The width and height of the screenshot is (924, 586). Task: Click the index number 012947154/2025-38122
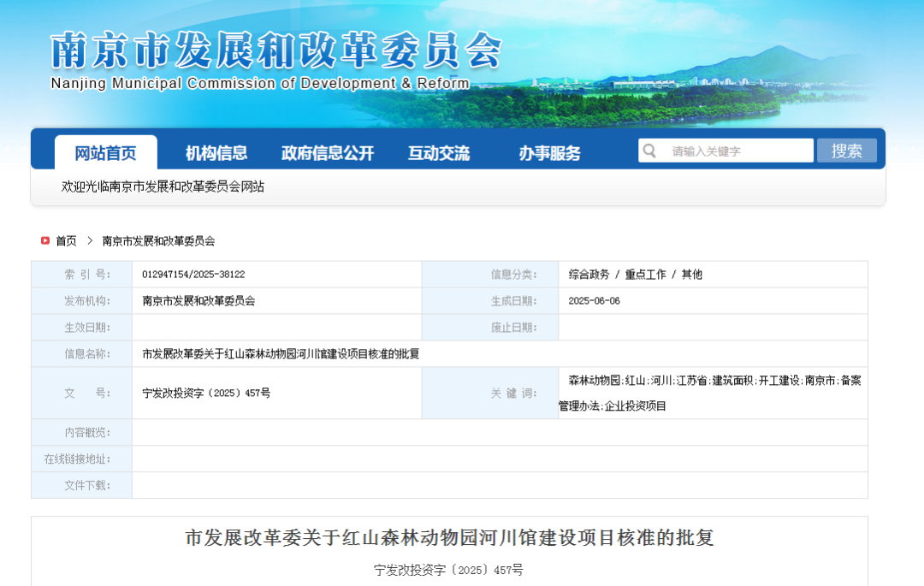click(x=193, y=275)
